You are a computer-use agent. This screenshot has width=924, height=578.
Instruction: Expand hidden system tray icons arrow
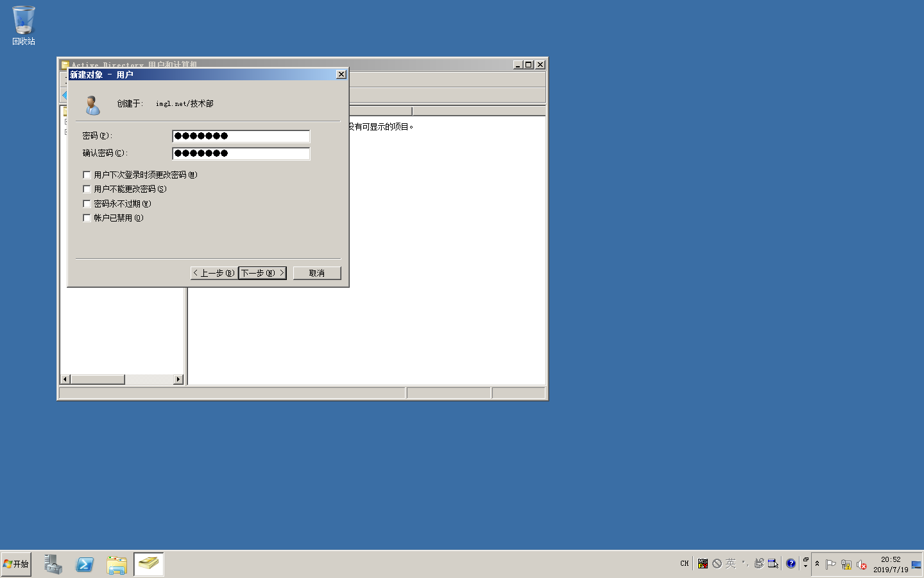[817, 564]
